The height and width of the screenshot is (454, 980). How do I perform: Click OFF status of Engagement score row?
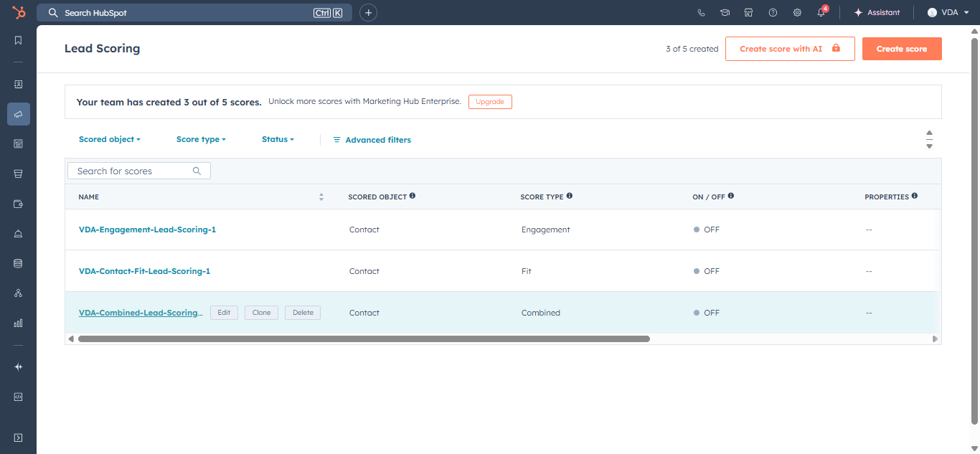click(707, 230)
